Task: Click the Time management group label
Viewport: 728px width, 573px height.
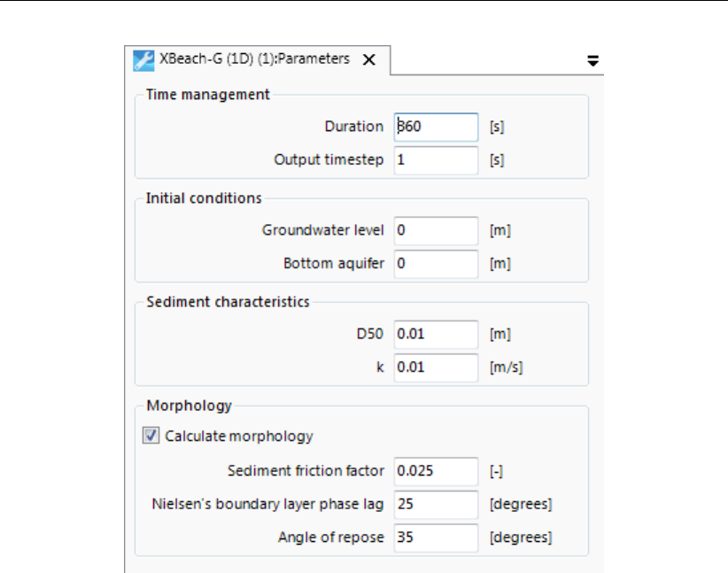Action: point(207,95)
